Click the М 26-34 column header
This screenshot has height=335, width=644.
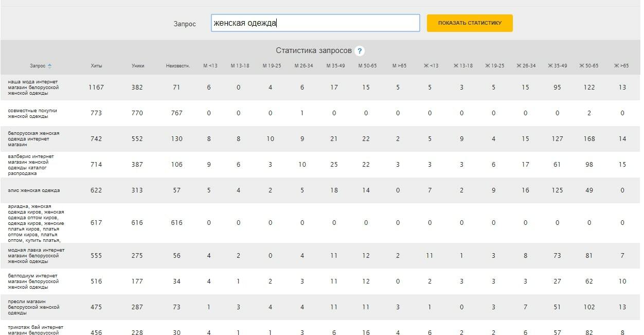click(x=303, y=66)
